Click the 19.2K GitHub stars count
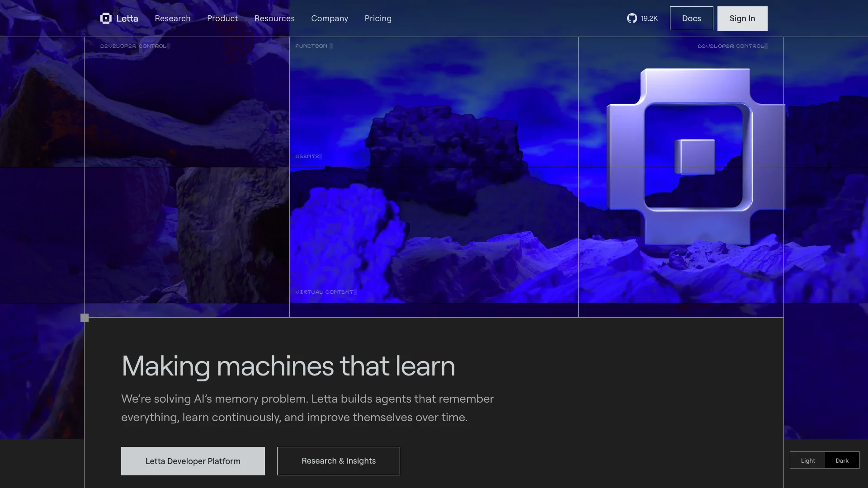This screenshot has height=488, width=868. [649, 19]
